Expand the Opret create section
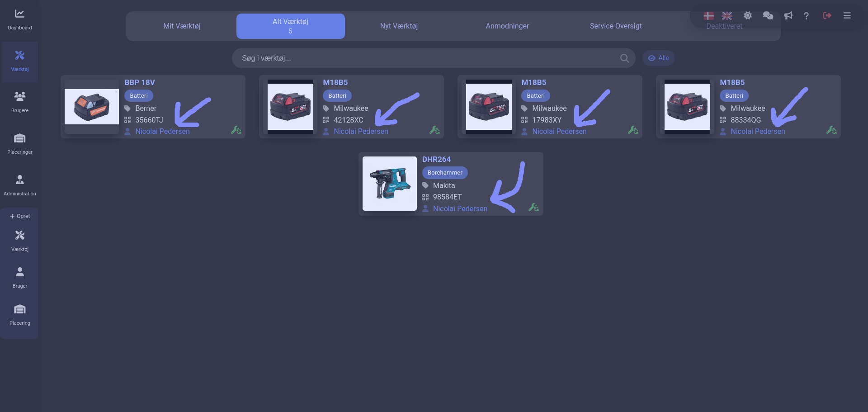This screenshot has width=868, height=412. [x=19, y=216]
